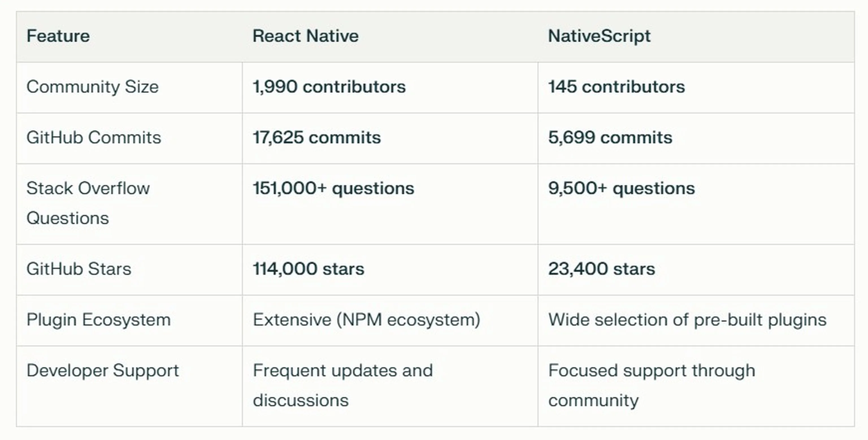Click the Stack Overflow Questions label
Image resolution: width=868 pixels, height=440 pixels.
88,202
